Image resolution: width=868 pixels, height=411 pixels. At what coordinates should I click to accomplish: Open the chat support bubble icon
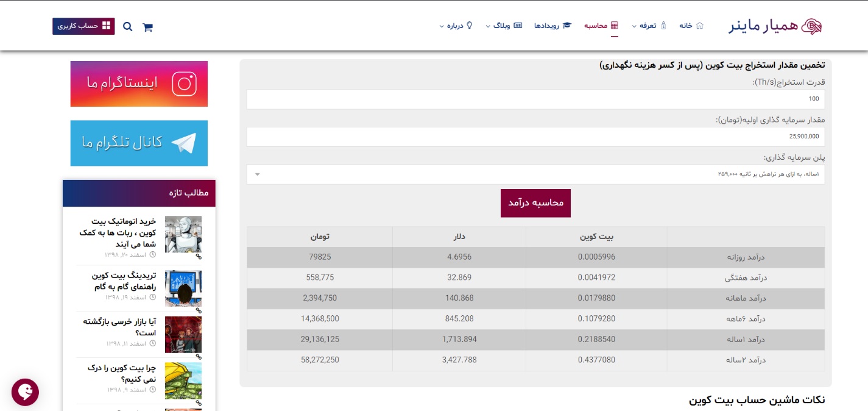point(25,392)
